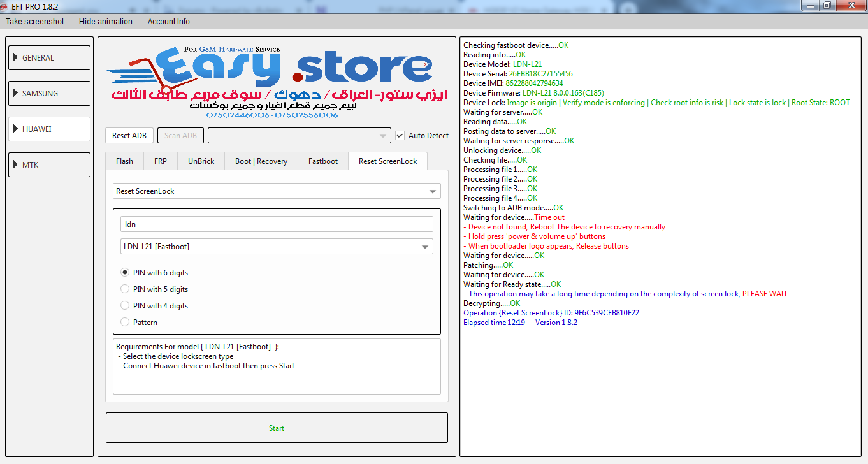Go to the Boot | Recovery tab
This screenshot has width=868, height=464.
261,161
